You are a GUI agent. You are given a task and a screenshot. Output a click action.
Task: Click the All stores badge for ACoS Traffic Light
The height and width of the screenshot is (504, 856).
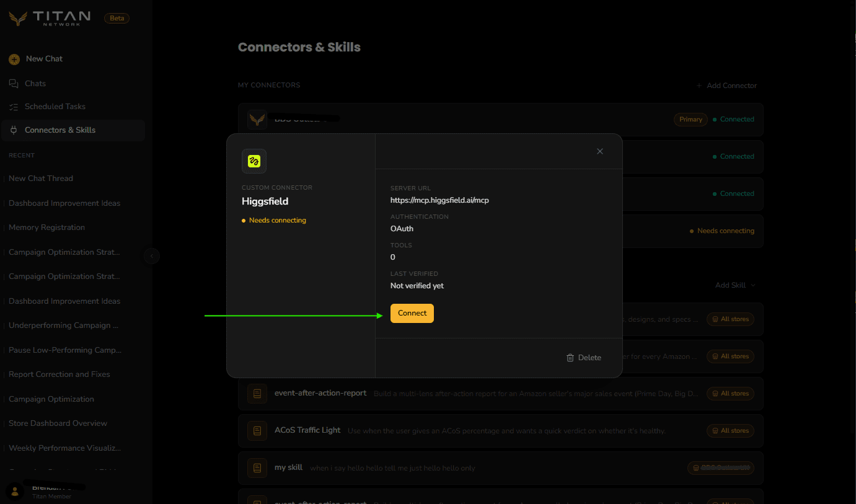tap(730, 431)
